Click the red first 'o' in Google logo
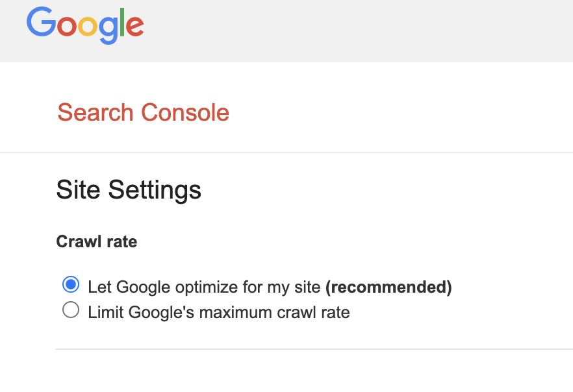This screenshot has width=573, height=392. [x=67, y=26]
